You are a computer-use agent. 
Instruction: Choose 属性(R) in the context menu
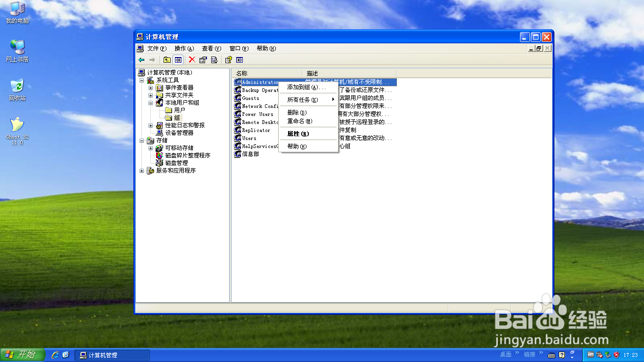click(309, 134)
